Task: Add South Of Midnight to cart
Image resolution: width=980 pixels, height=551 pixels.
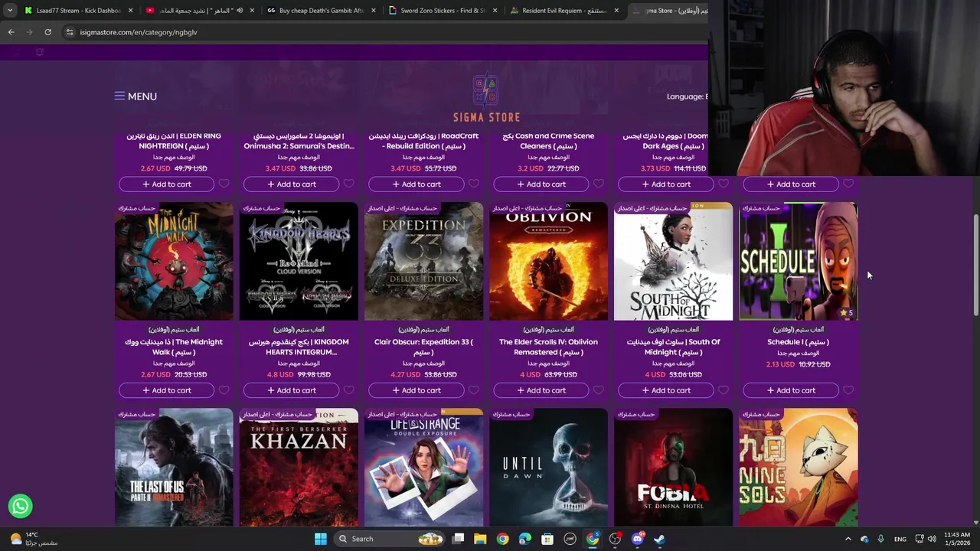Action: (665, 390)
